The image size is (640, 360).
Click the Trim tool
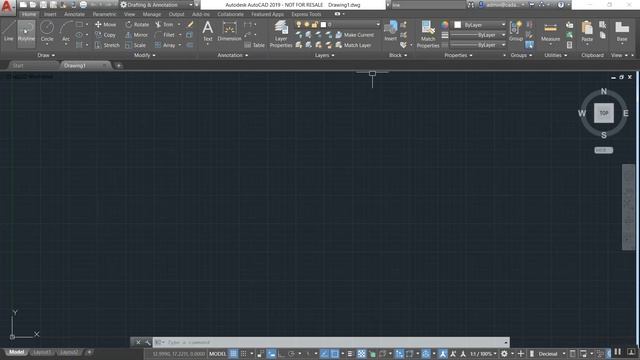[x=164, y=24]
